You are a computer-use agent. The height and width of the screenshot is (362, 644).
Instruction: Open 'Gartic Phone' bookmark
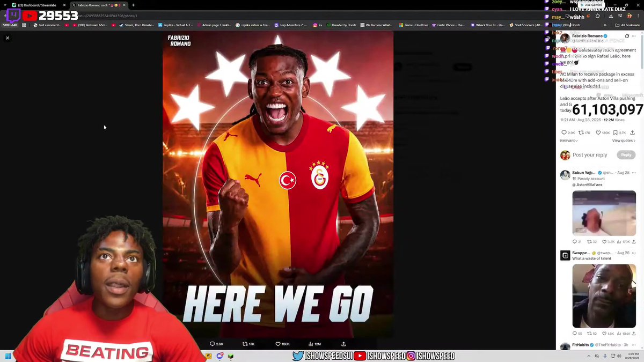coord(449,25)
